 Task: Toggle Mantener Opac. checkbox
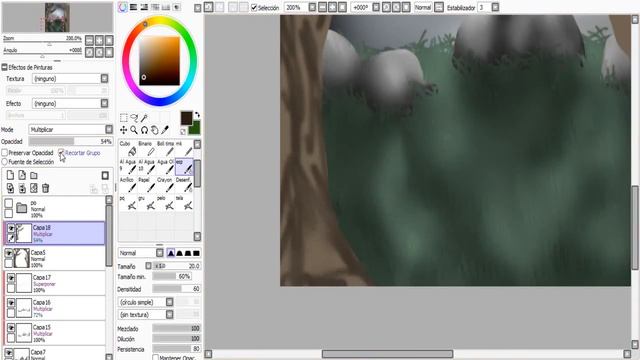click(x=156, y=357)
